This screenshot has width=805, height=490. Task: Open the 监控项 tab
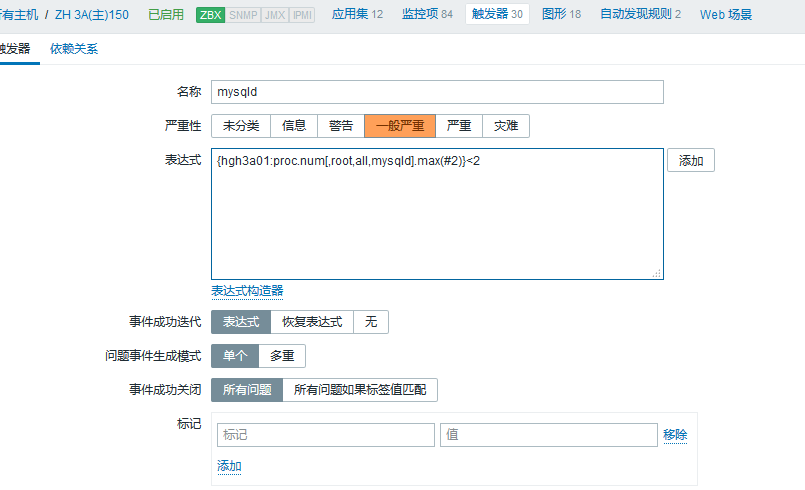pos(426,15)
